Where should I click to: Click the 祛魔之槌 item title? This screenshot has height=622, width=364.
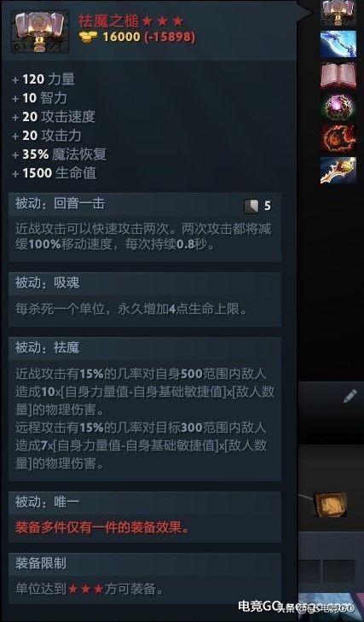[108, 20]
